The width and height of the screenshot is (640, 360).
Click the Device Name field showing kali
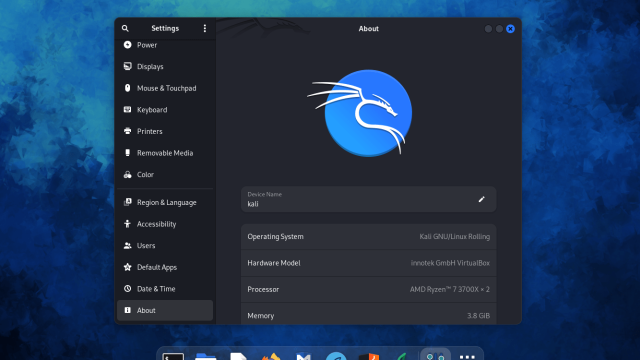(x=368, y=199)
